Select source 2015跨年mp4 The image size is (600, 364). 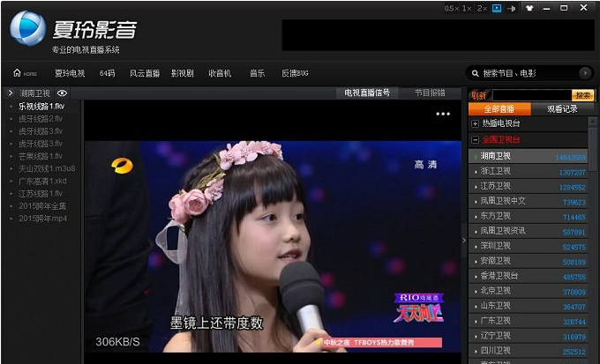point(42,219)
